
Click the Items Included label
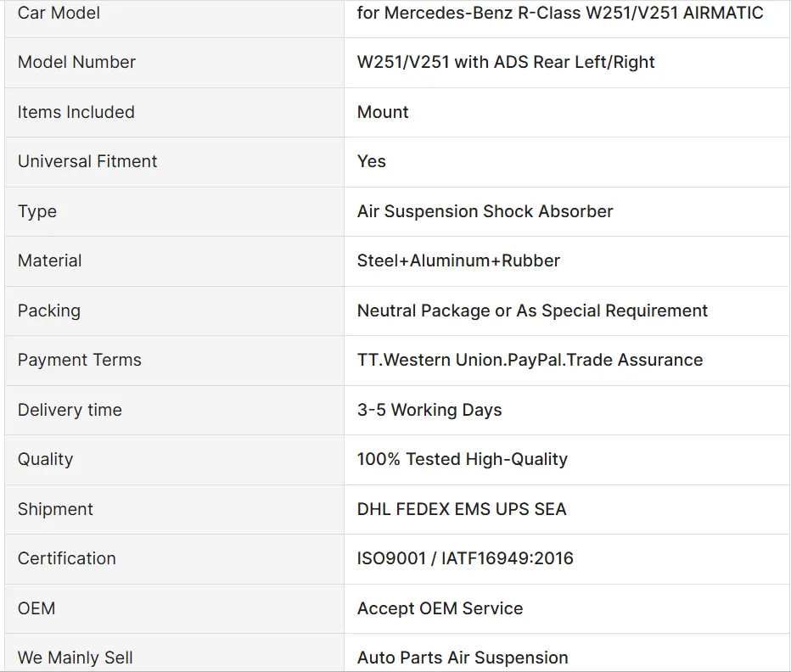click(x=76, y=112)
